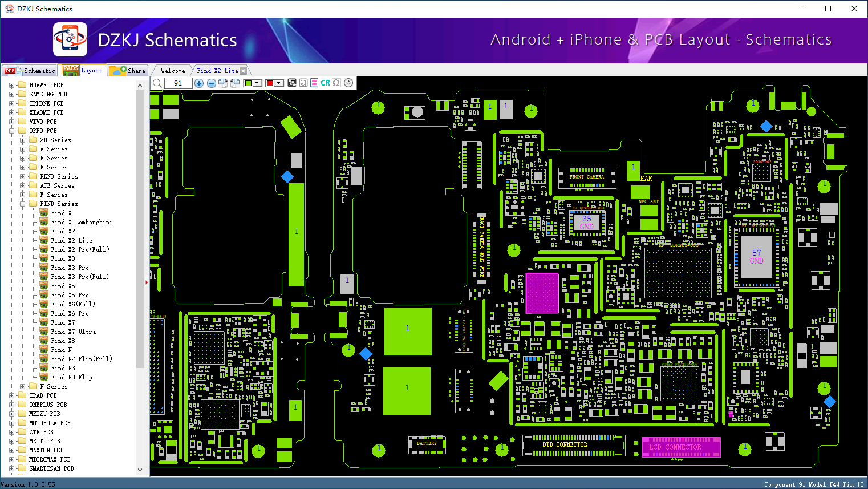Expand the HUAWEI PCB tree node
The height and width of the screenshot is (489, 868).
coord(12,85)
